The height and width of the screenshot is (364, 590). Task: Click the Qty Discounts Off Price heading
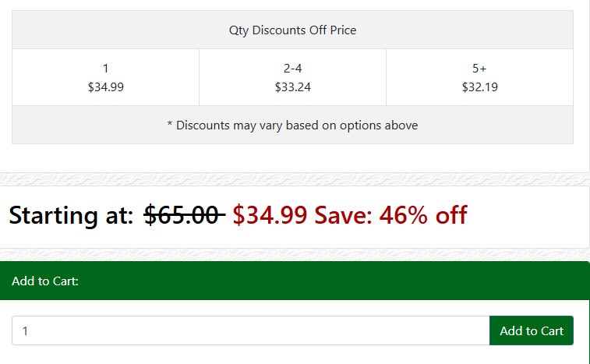292,30
